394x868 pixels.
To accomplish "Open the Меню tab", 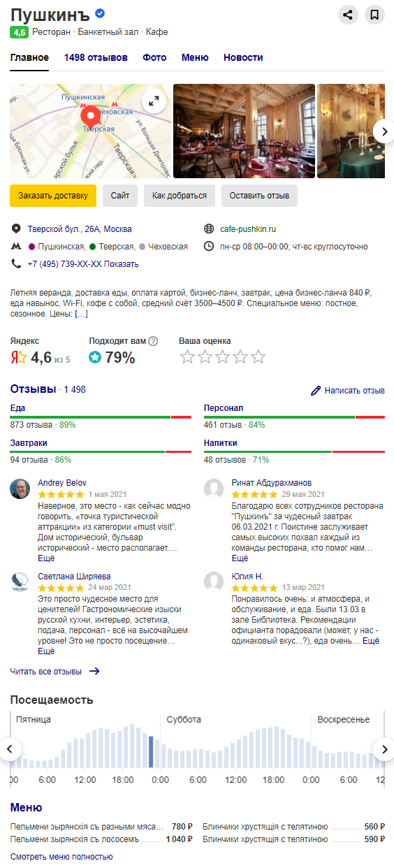I will [195, 57].
